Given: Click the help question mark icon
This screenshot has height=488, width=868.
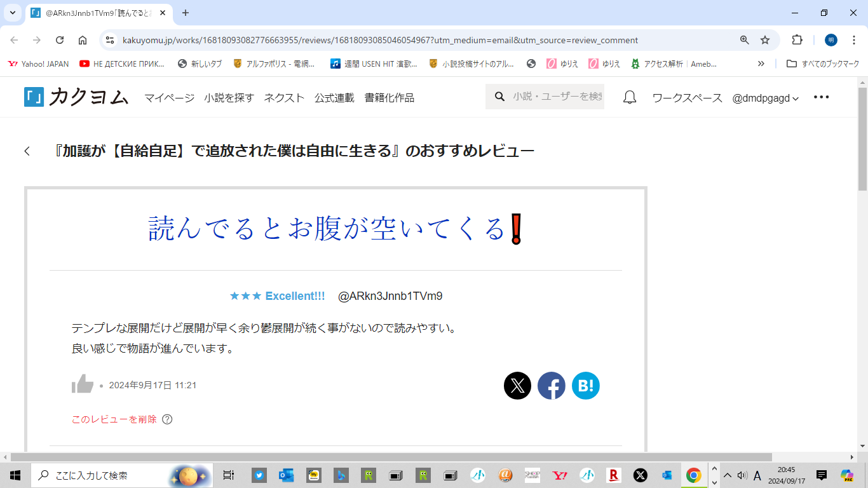Looking at the screenshot, I should click(x=167, y=419).
